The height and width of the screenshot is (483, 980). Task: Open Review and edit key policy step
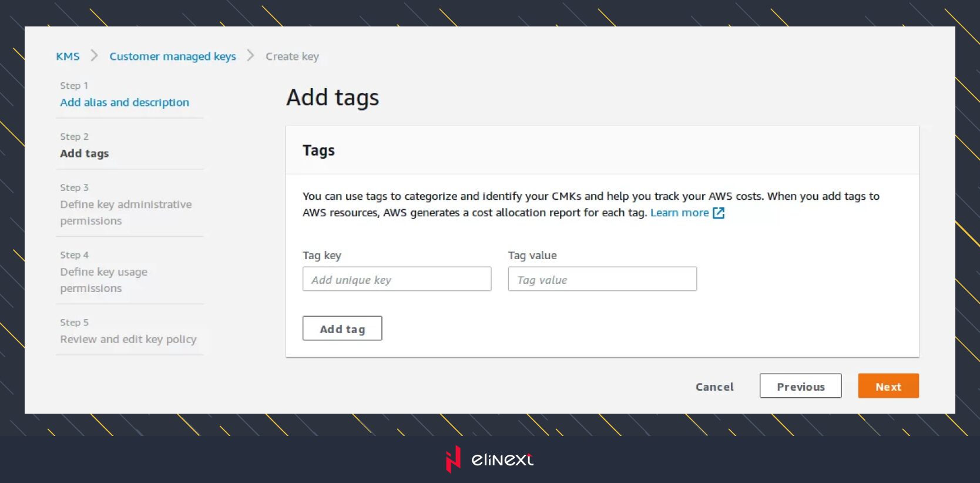click(x=128, y=339)
